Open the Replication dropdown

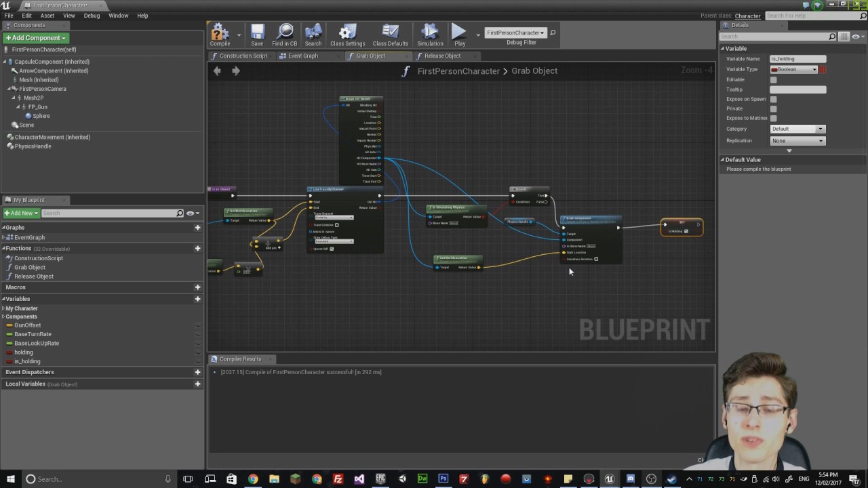(797, 141)
